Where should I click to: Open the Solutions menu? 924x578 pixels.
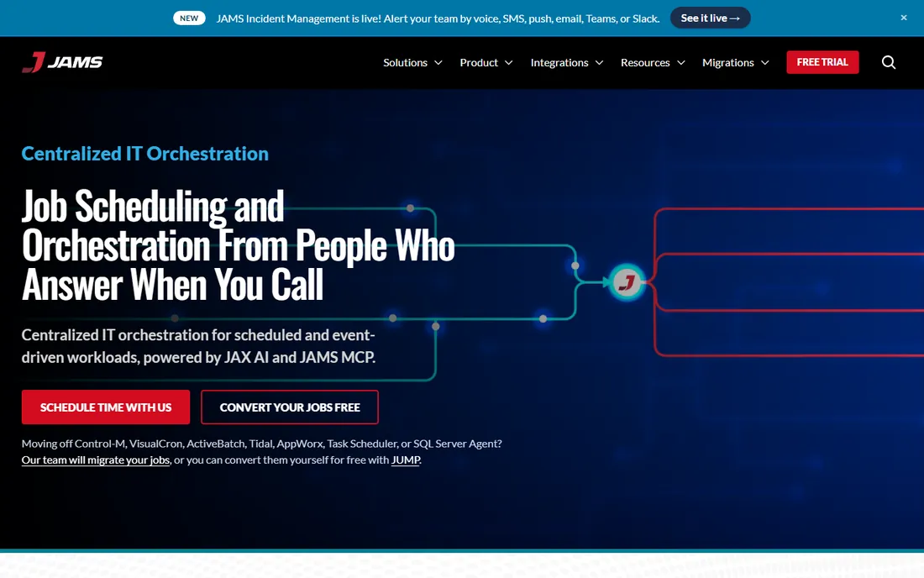(406, 62)
